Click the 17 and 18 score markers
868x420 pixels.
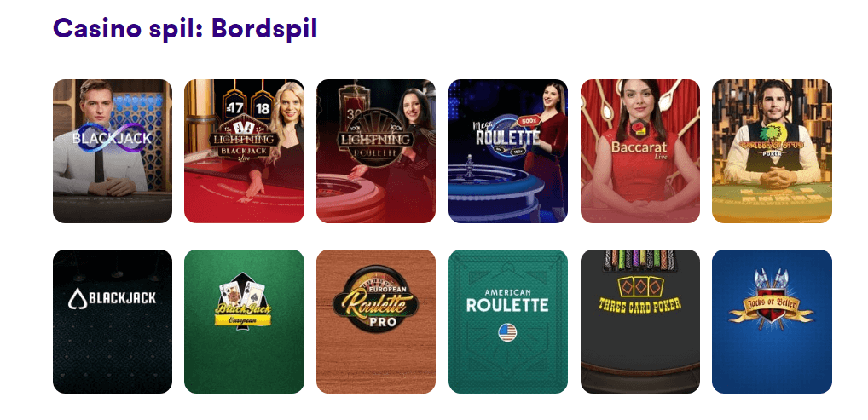(250, 106)
